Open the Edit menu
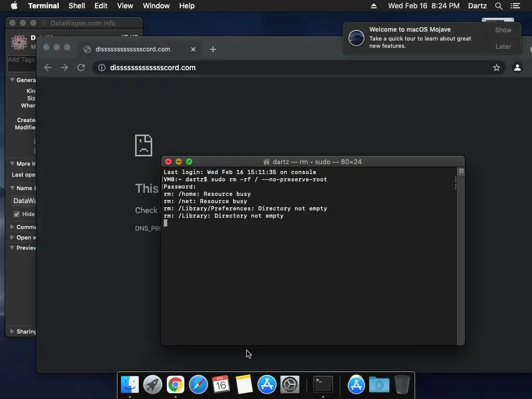This screenshot has width=532, height=399. 101,6
